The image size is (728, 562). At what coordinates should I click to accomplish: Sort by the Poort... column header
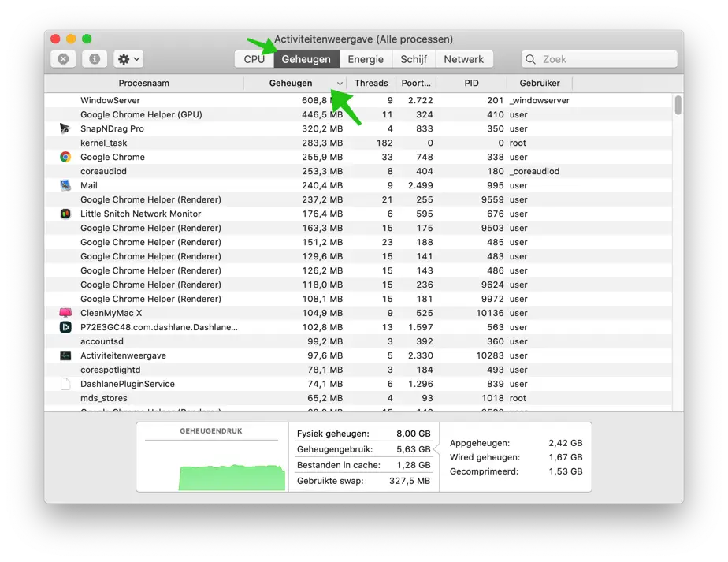pos(416,83)
